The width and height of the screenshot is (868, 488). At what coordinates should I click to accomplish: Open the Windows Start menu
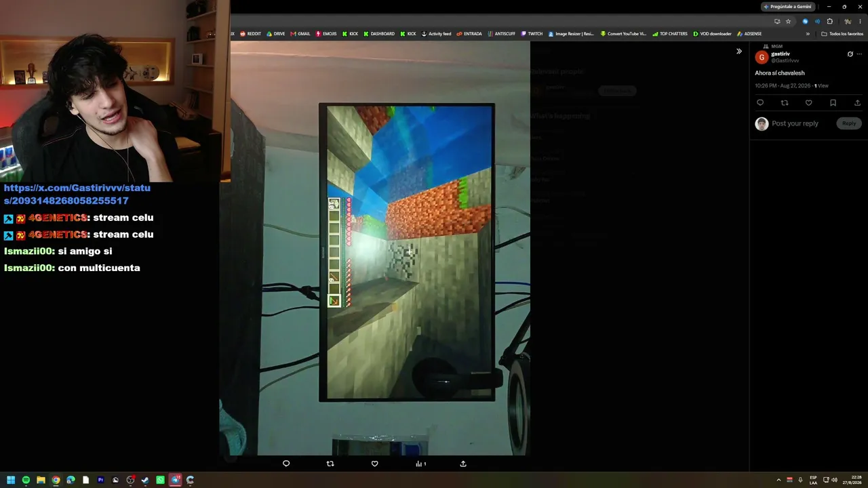11,480
